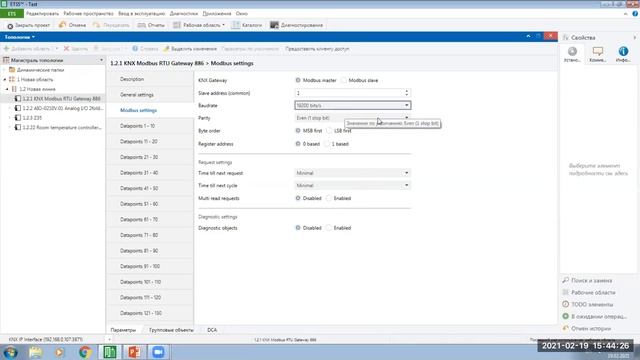640x360 pixels.
Task: Click the Отчеты reports icon
Action: [x=142, y=25]
